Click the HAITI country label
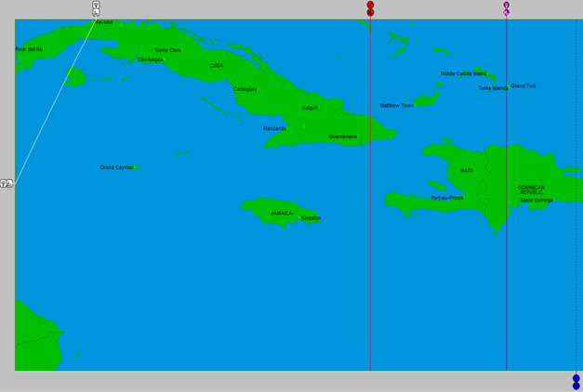583x392 pixels. pos(467,171)
